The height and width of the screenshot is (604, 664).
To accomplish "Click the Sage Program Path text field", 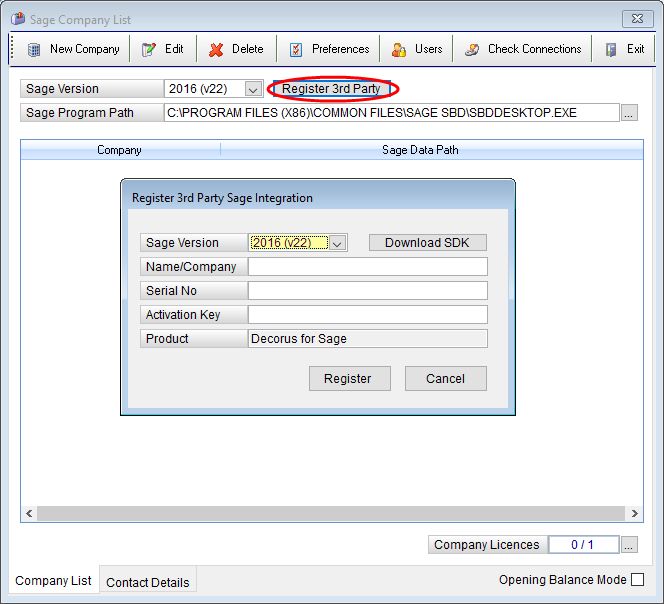I will 392,113.
